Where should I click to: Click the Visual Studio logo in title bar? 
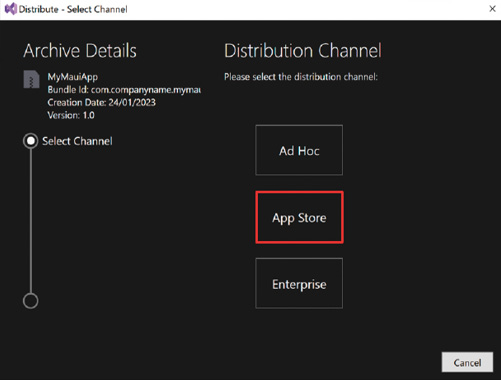10,9
